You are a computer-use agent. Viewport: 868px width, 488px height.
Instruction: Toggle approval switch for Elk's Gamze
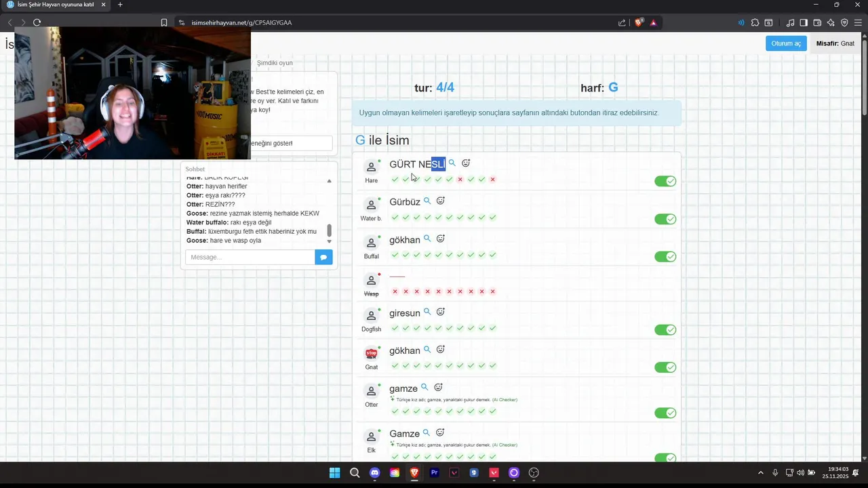point(665,458)
